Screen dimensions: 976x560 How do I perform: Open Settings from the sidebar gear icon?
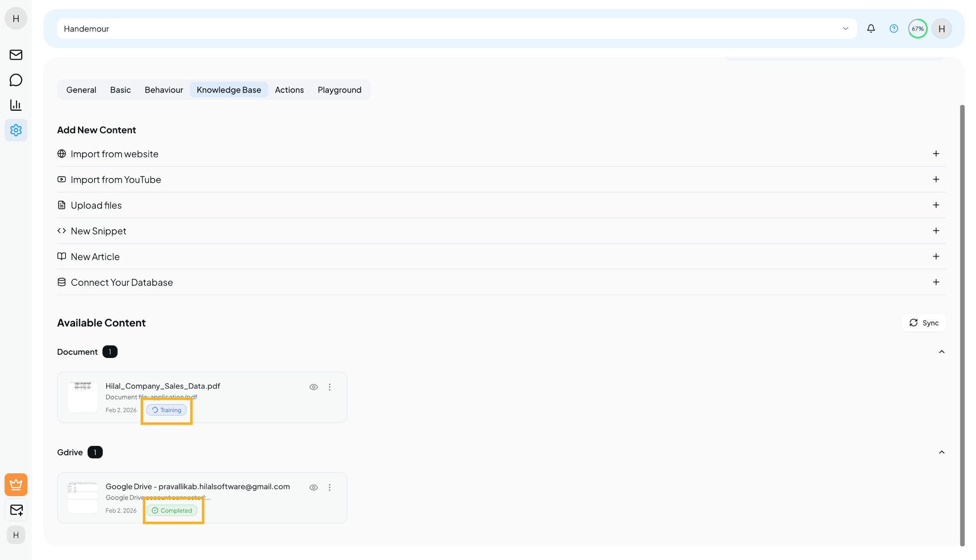coord(16,130)
